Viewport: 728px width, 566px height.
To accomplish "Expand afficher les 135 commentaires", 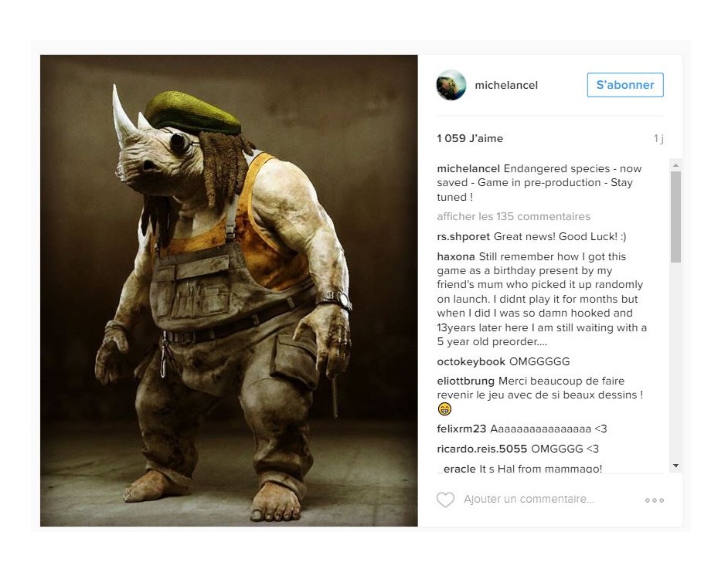I will (x=513, y=216).
